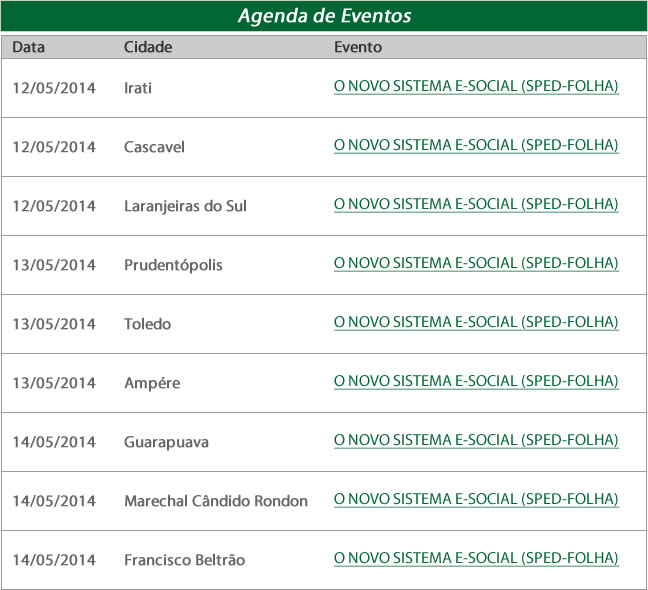The height and width of the screenshot is (590, 648).
Task: Open the Francisco Beltrão event link
Action: [x=476, y=558]
